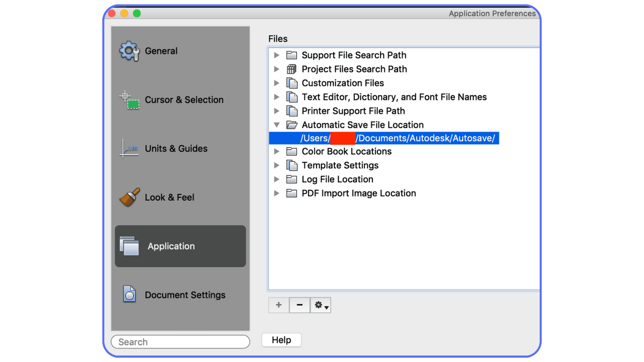Click the Help button

tap(281, 340)
